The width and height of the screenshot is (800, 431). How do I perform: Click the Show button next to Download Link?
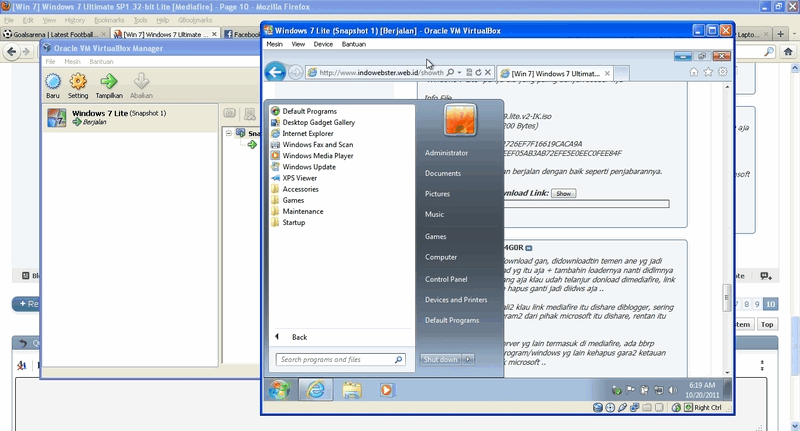[563, 193]
